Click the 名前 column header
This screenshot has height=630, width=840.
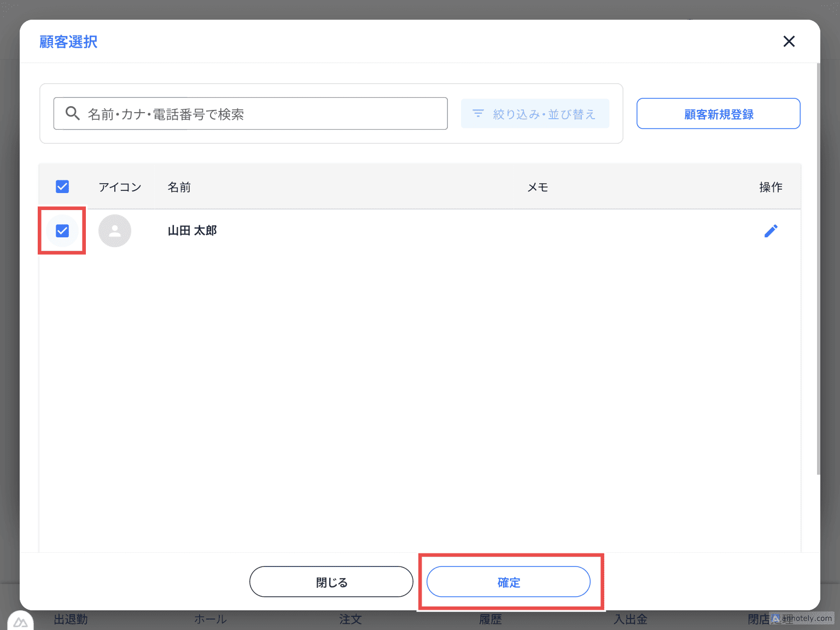[x=179, y=187]
